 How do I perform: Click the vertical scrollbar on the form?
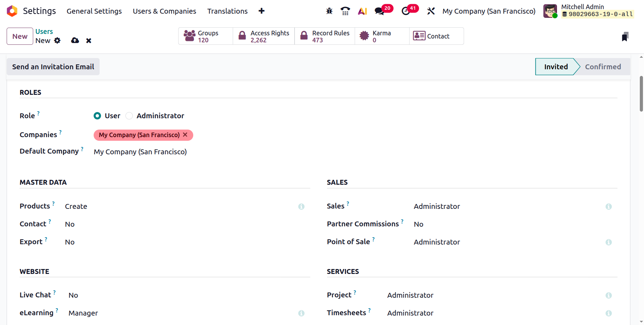coord(641,94)
